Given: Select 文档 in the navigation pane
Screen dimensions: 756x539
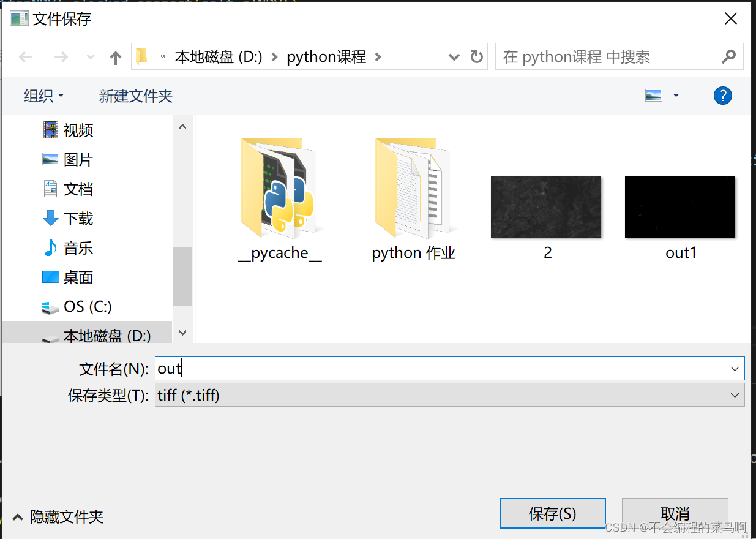Looking at the screenshot, I should [77, 189].
